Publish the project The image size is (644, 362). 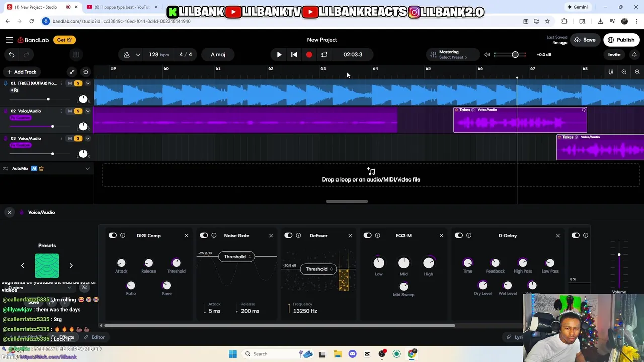pyautogui.click(x=621, y=40)
